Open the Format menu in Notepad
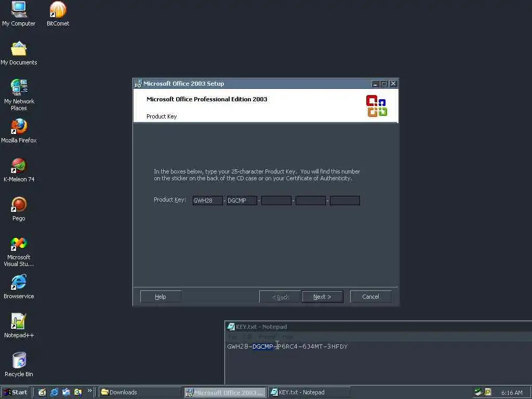Viewport: 532px width, 399px height. click(268, 337)
